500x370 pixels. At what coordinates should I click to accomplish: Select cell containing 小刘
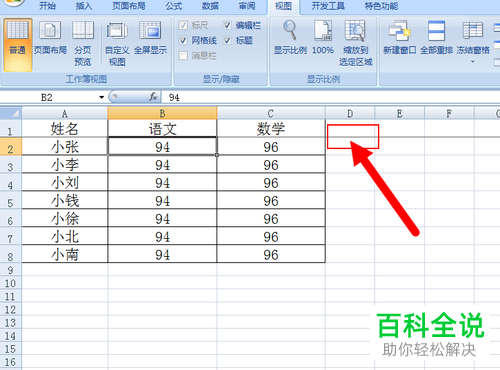click(x=65, y=183)
